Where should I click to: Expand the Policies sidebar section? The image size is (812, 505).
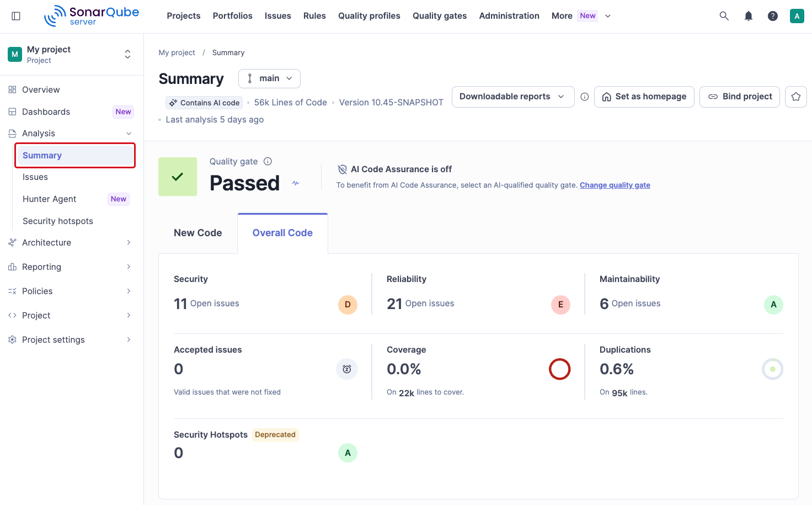[72, 291]
